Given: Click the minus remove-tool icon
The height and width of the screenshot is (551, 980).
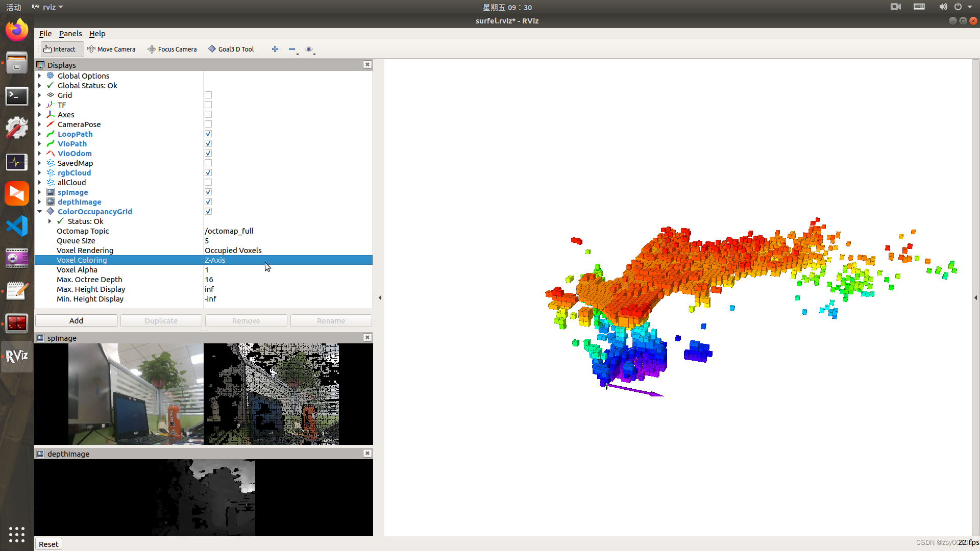Looking at the screenshot, I should coord(292,49).
